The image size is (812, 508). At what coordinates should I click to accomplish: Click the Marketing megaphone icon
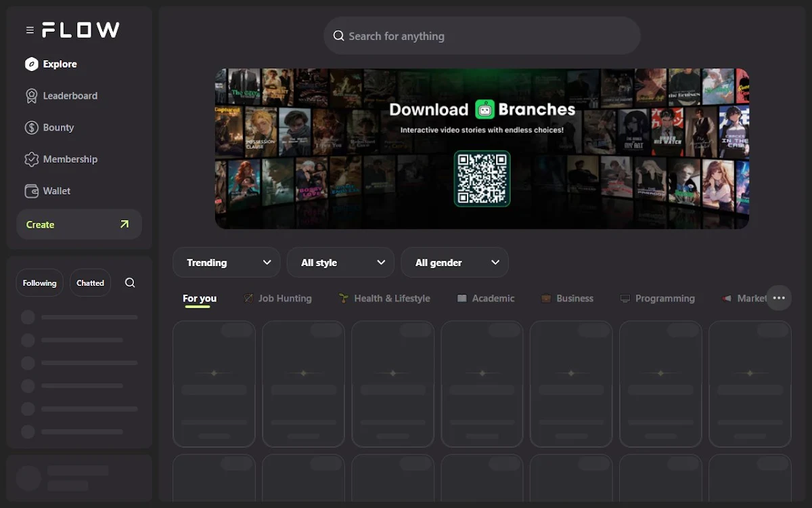click(x=727, y=298)
